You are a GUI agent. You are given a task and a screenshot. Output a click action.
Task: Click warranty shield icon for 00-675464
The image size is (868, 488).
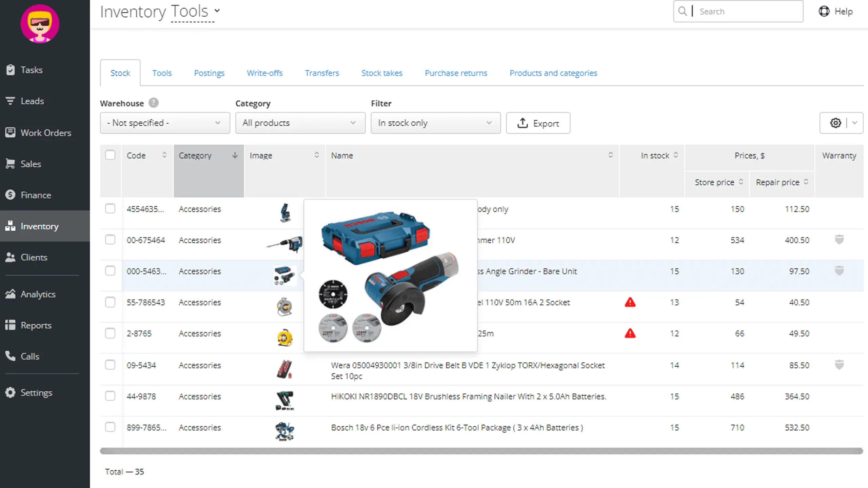839,240
